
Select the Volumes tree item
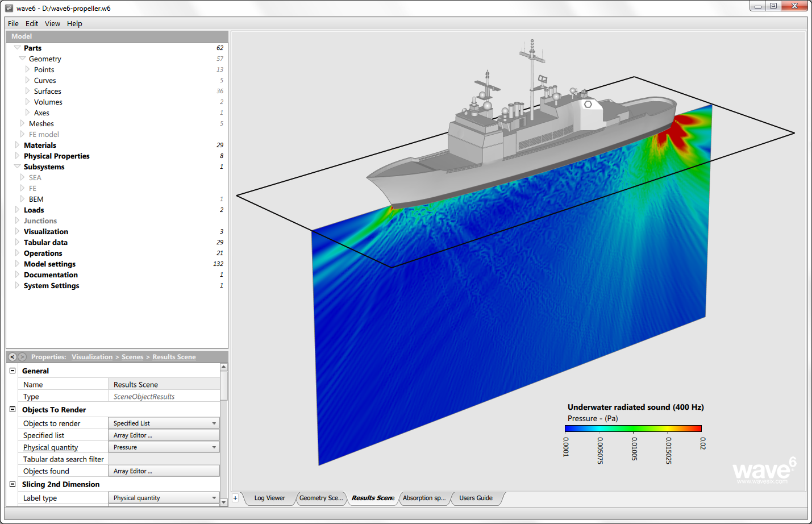(48, 102)
